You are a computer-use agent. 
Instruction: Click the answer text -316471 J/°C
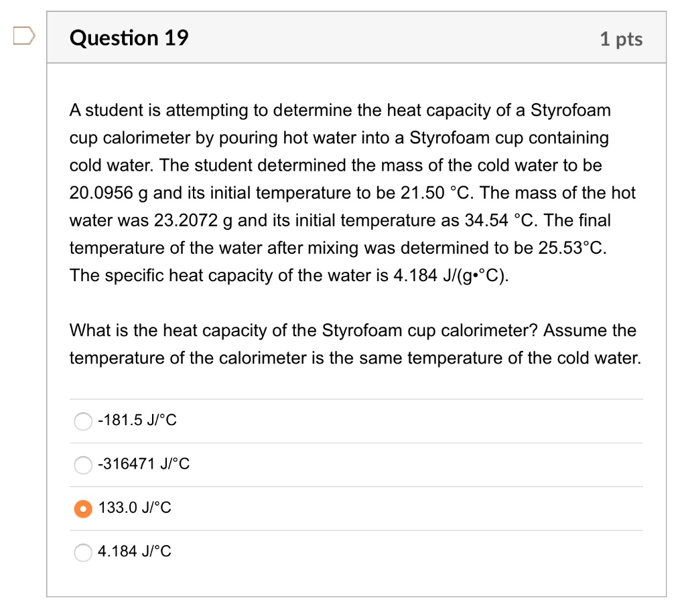coord(143,464)
